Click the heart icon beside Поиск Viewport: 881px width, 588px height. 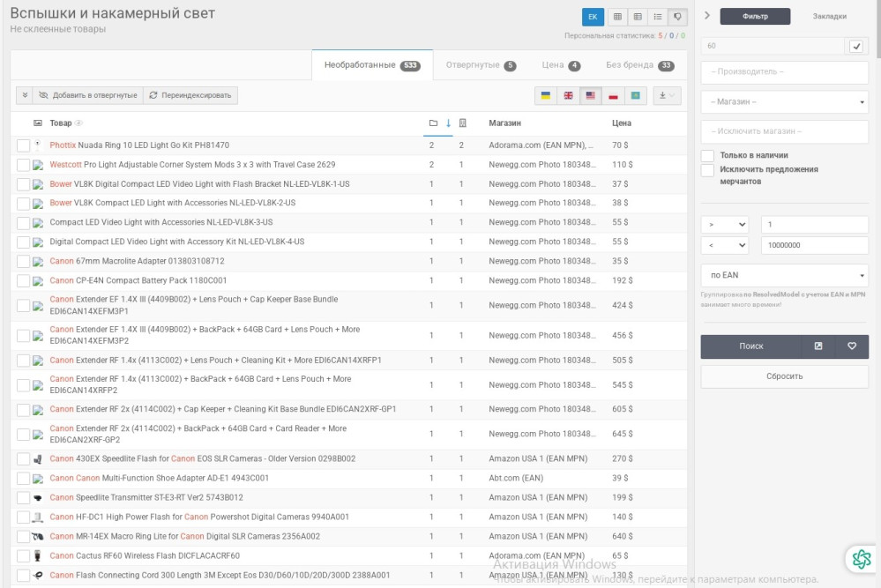click(852, 346)
